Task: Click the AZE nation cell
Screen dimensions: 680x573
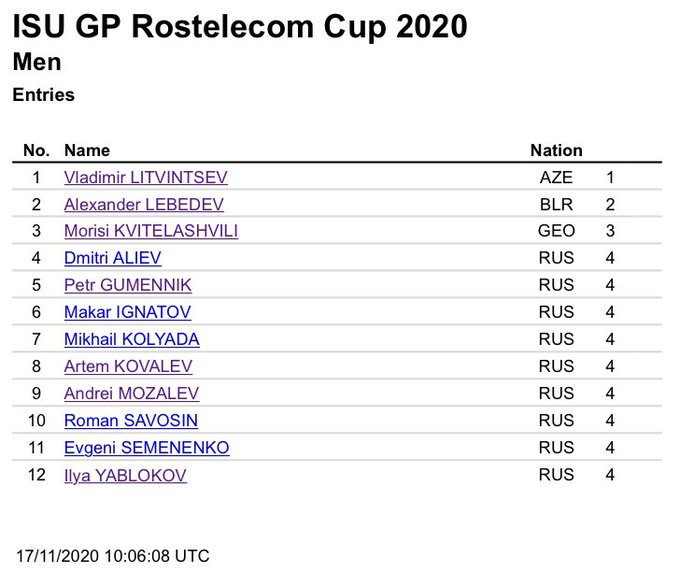Action: (556, 178)
